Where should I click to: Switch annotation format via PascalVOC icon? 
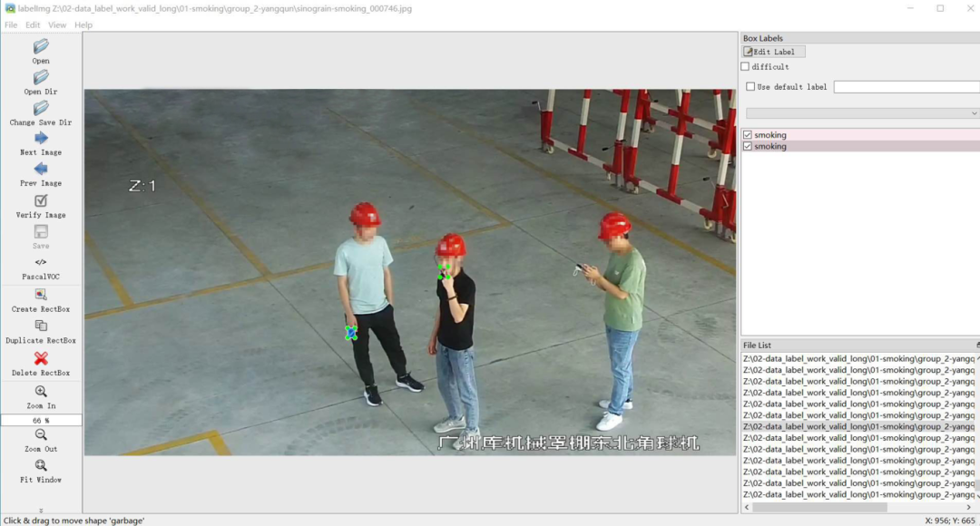(x=41, y=262)
